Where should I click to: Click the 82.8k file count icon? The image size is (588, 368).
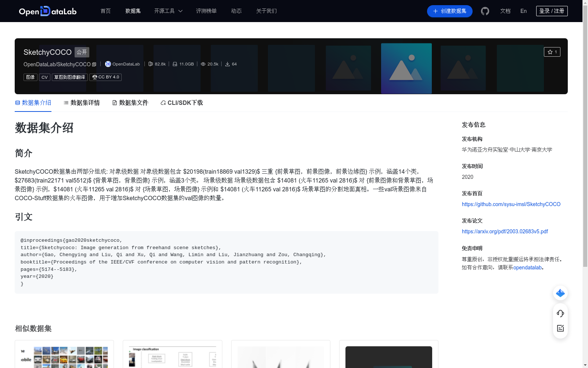[x=150, y=64]
